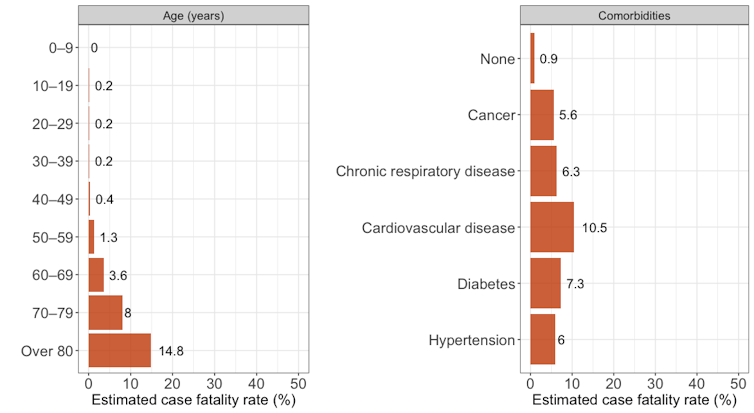Click the 7.3 value label for Diabetes

(x=576, y=284)
